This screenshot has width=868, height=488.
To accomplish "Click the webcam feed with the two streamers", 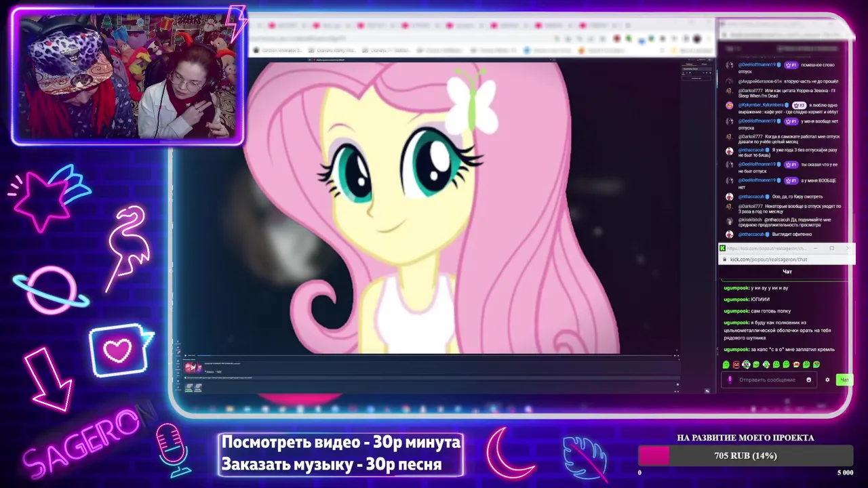I will click(128, 77).
